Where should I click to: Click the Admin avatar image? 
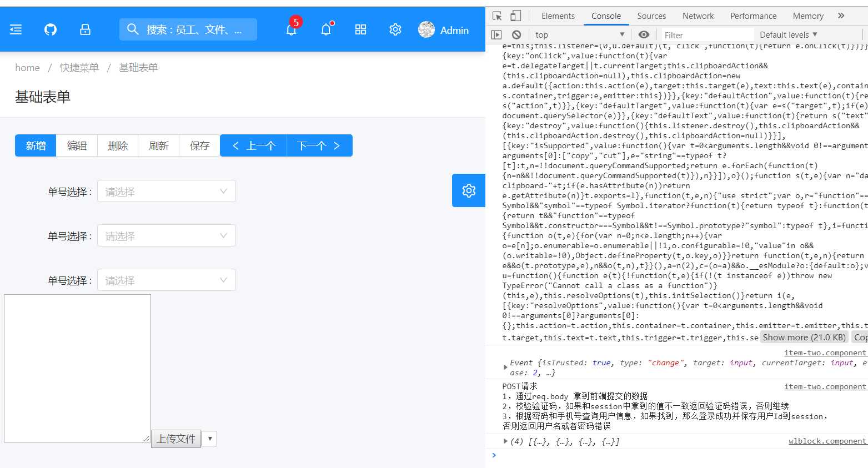427,29
